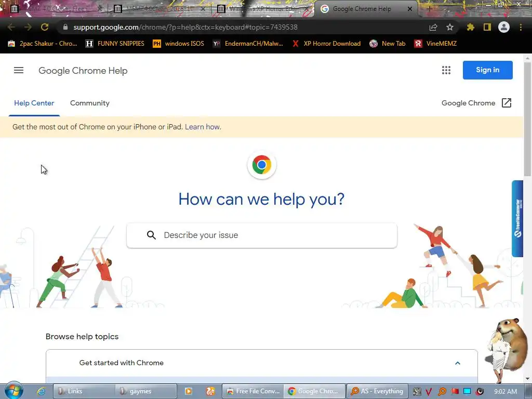Reload the page
The image size is (532, 399).
[45, 27]
